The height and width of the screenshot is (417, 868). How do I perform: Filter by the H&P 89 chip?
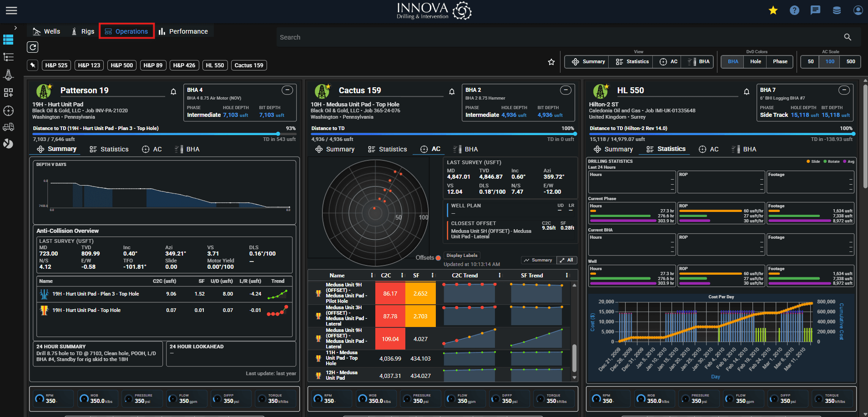tap(153, 65)
